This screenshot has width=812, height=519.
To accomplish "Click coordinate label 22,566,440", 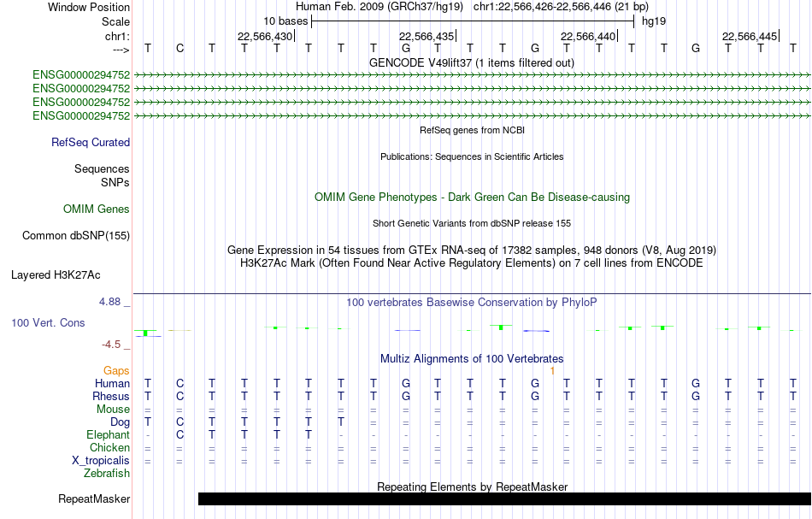I will point(588,36).
